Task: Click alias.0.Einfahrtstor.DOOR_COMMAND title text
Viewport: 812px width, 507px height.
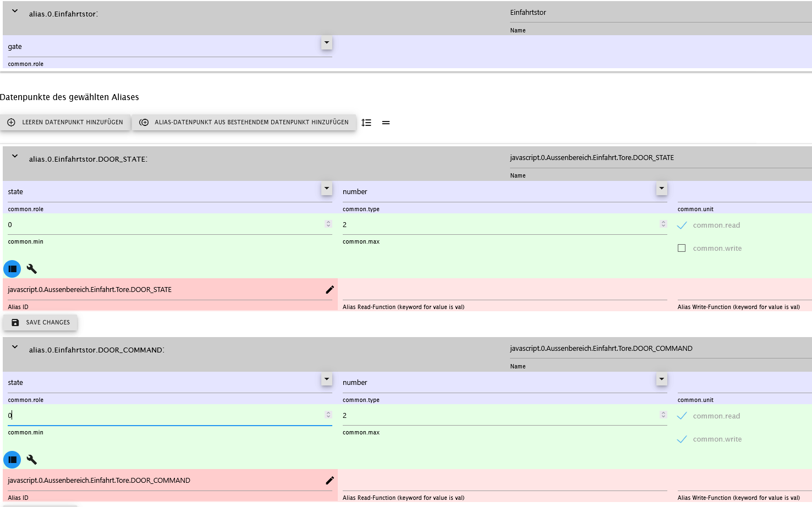Action: pos(96,350)
